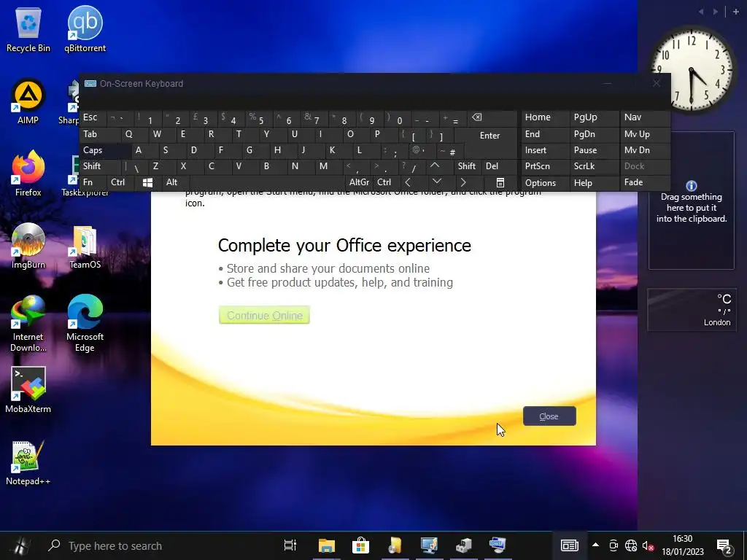Click Continue Online button

(x=264, y=315)
